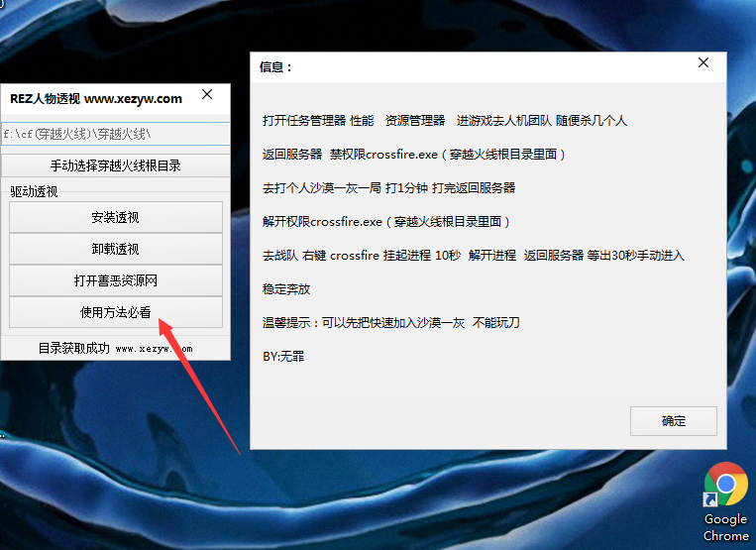Click the 温馨提示 hint line
Image resolution: width=756 pixels, height=550 pixels.
pos(390,322)
